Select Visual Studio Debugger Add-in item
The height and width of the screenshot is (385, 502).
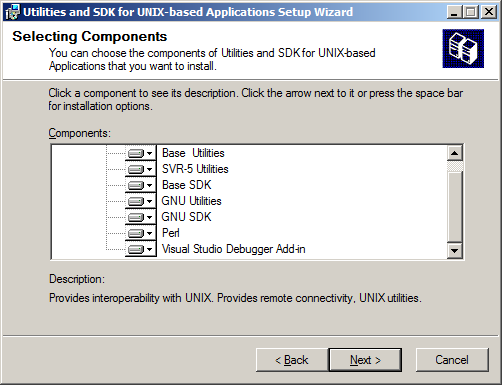pyautogui.click(x=233, y=249)
